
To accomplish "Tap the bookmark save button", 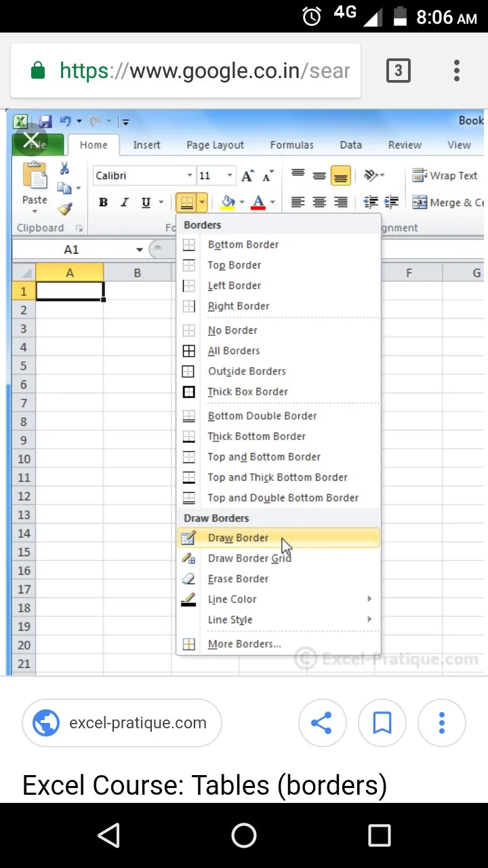I will click(x=382, y=723).
